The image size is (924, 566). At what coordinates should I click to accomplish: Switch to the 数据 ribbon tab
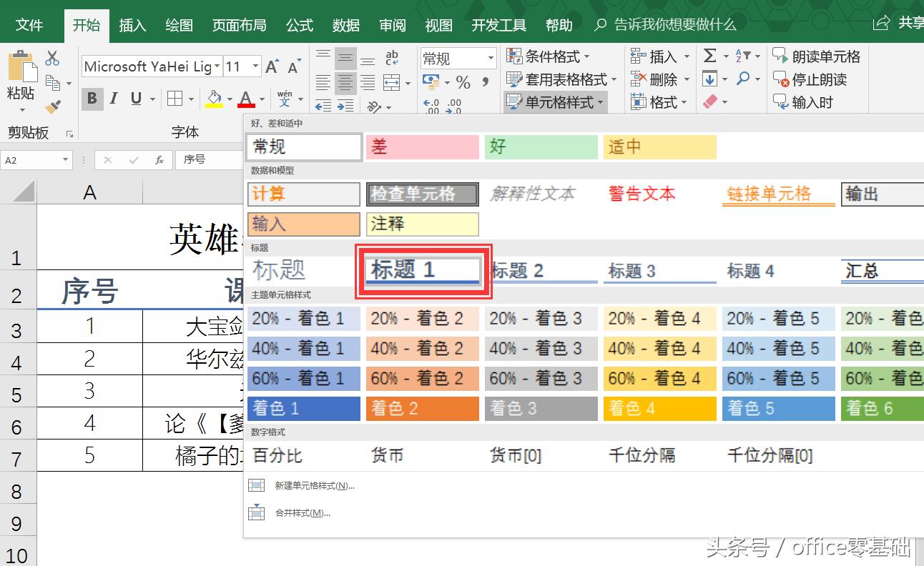point(345,25)
